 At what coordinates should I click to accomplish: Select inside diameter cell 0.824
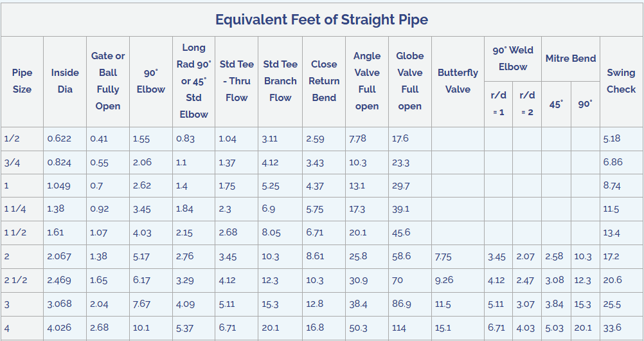coord(59,162)
